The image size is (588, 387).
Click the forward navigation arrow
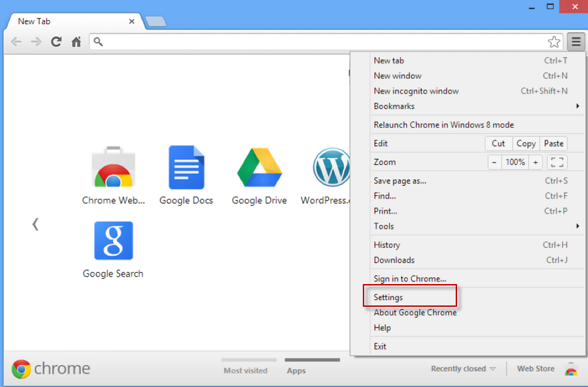pyautogui.click(x=36, y=41)
